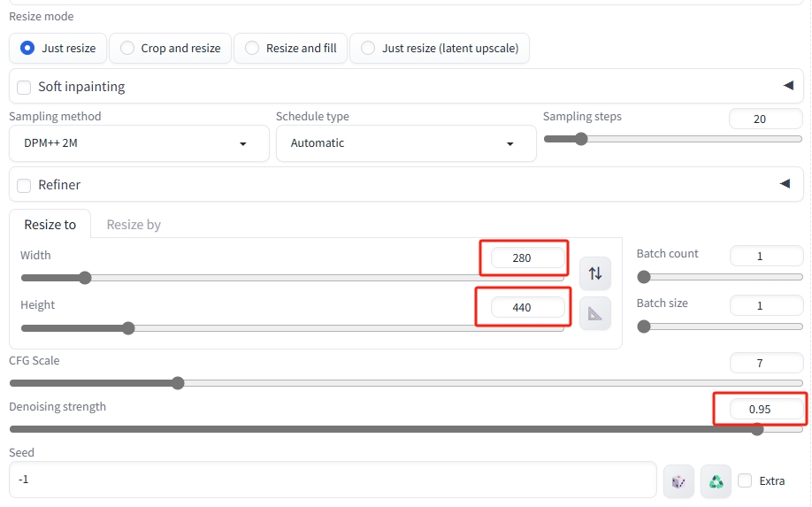Choose Resize and fill mode

coord(290,48)
